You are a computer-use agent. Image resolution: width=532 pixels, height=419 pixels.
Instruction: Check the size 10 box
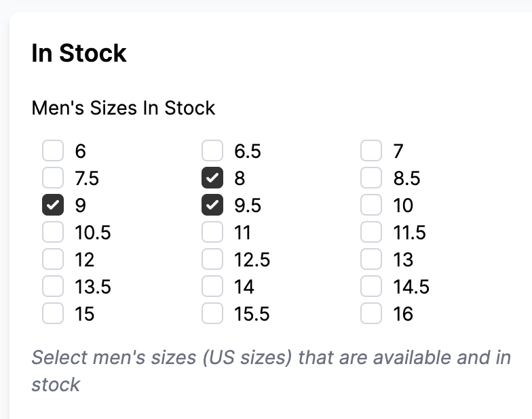(x=371, y=205)
